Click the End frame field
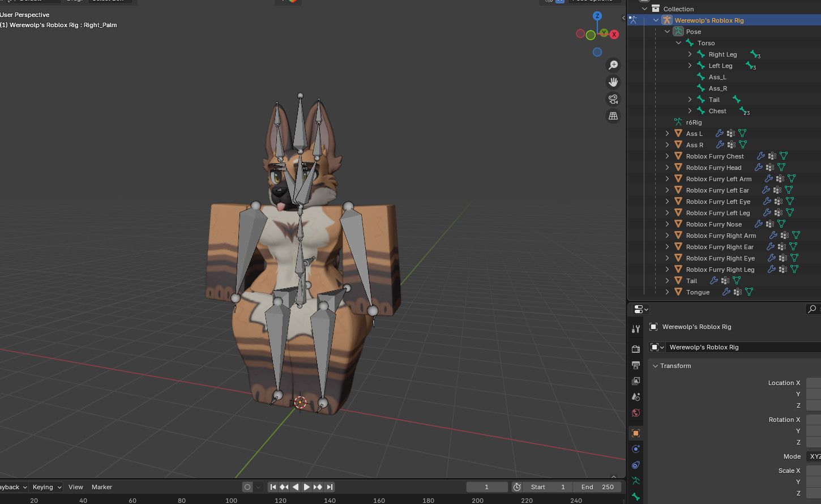This screenshot has width=821, height=504. point(597,487)
